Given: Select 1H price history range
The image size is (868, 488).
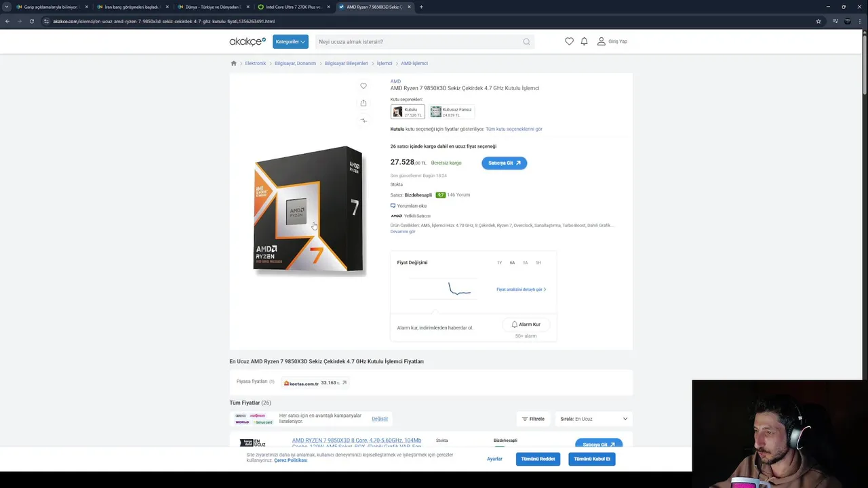Looking at the screenshot, I should pyautogui.click(x=538, y=263).
